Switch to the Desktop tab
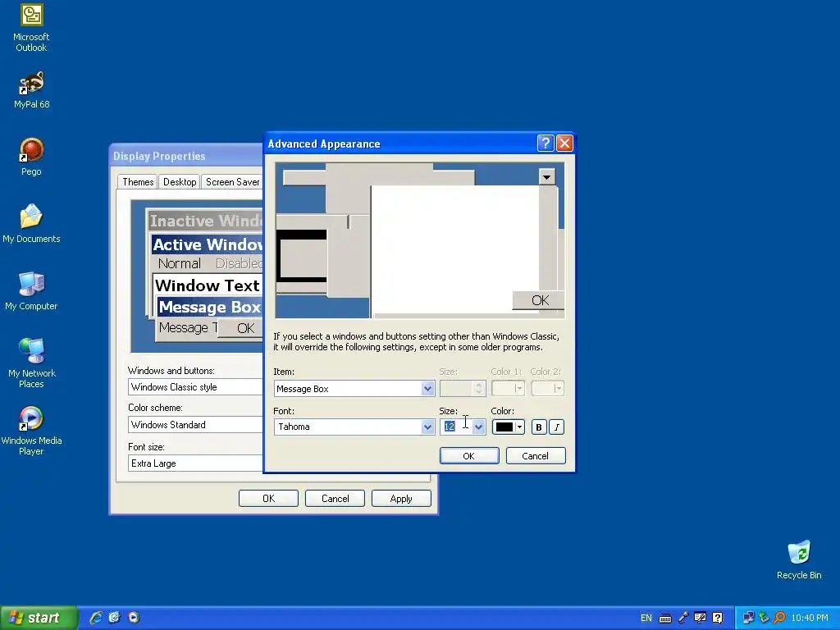The width and height of the screenshot is (840, 630). coord(180,182)
